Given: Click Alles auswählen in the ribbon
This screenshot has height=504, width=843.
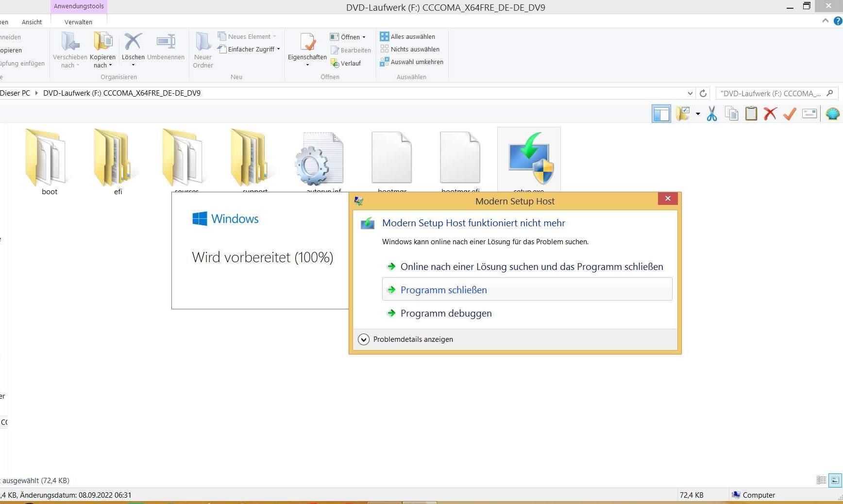Looking at the screenshot, I should [408, 36].
